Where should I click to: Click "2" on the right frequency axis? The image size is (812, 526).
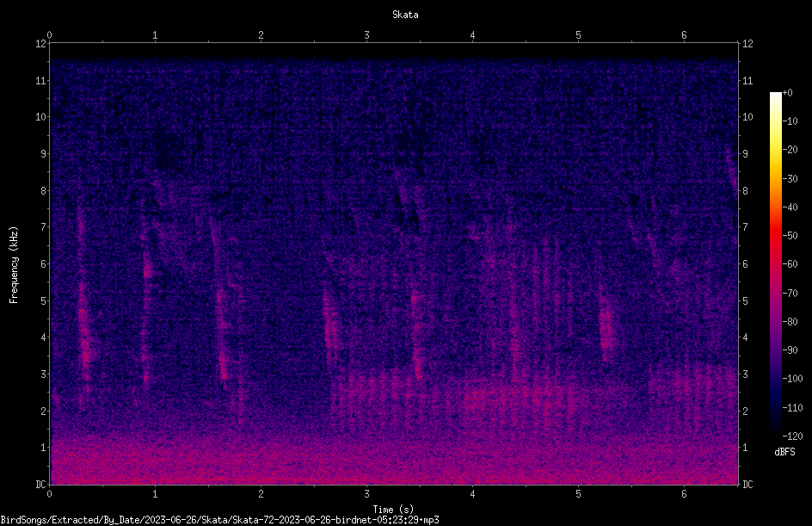745,411
